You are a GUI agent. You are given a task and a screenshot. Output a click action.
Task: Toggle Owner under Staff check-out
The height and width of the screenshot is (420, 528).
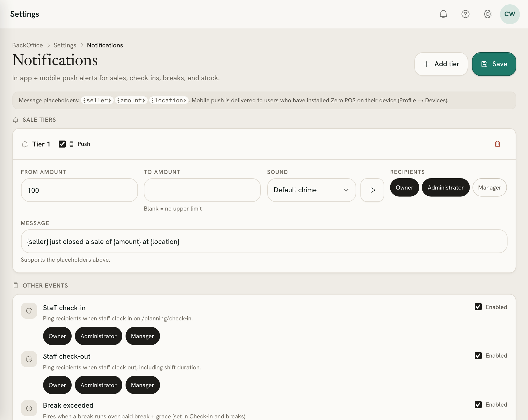pyautogui.click(x=57, y=385)
